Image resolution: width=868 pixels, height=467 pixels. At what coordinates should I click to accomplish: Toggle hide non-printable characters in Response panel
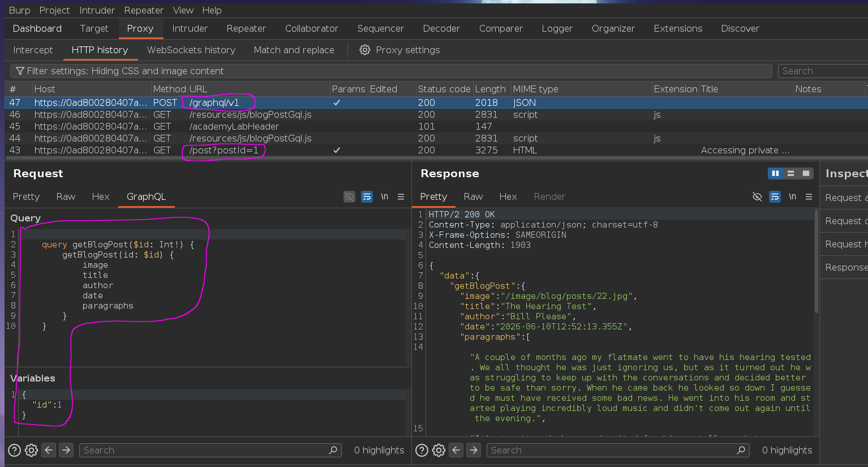click(x=757, y=196)
